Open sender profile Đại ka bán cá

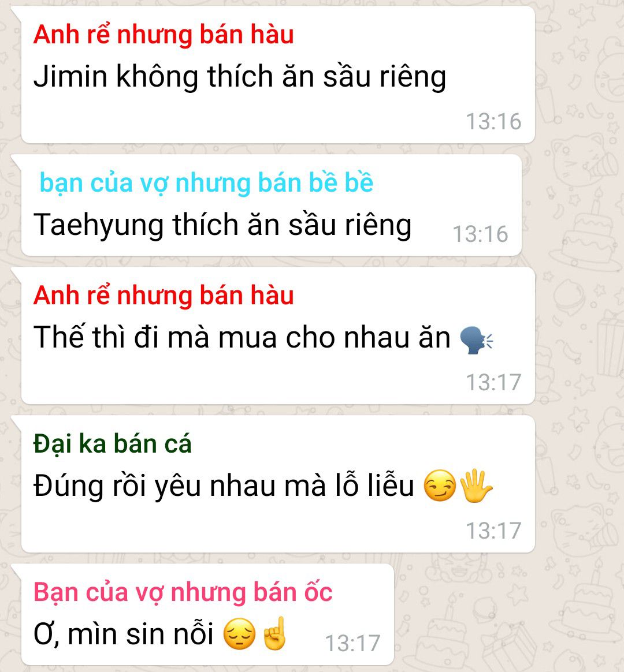point(112,443)
